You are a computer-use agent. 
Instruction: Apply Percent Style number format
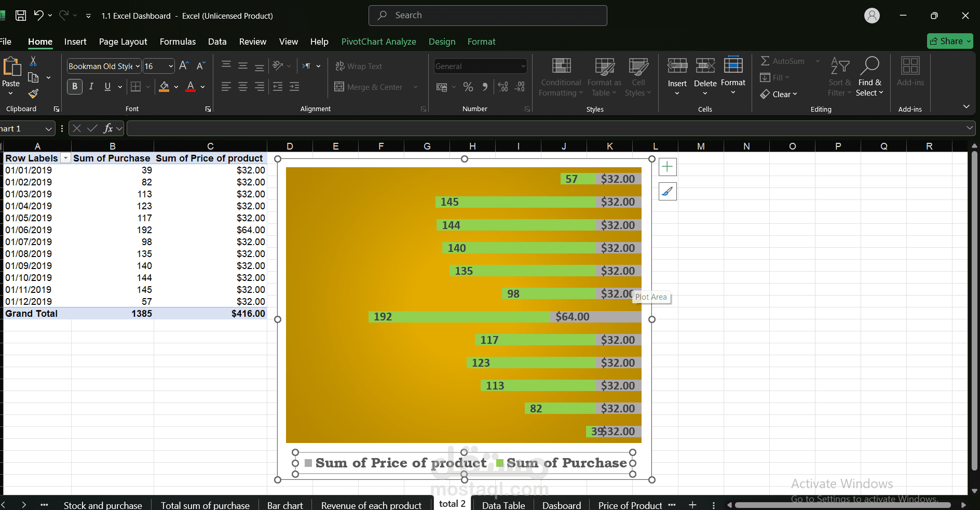coord(468,87)
